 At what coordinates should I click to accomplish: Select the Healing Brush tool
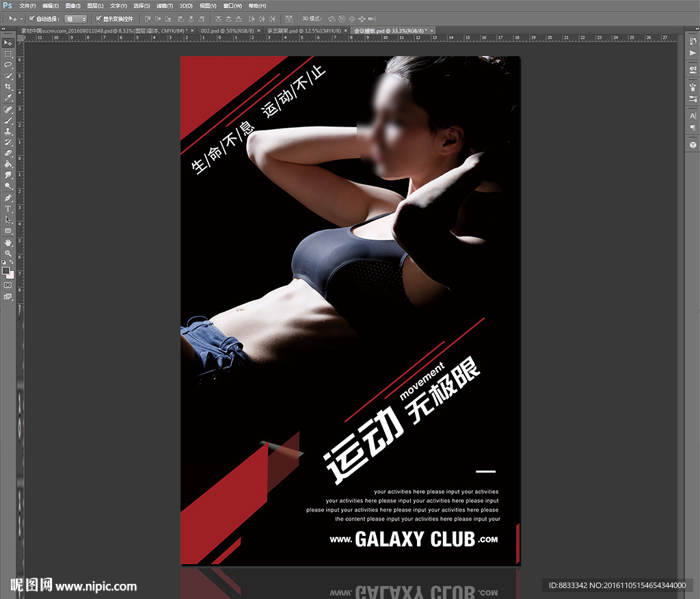[8, 109]
